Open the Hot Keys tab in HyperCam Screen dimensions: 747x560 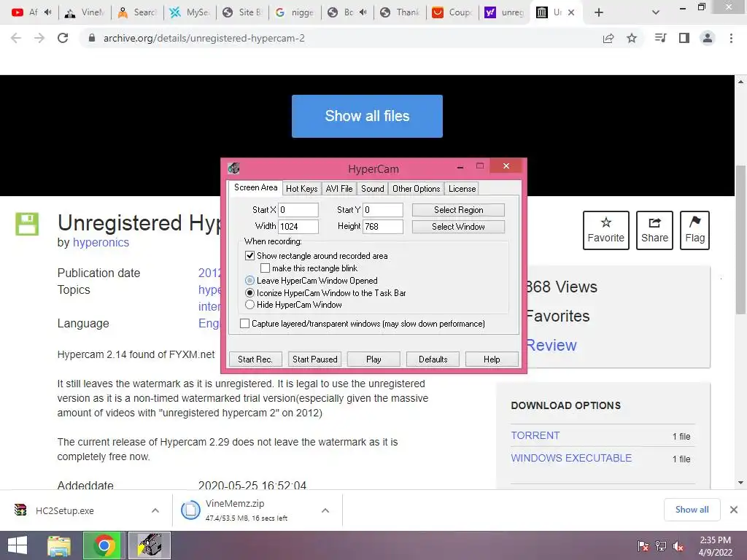[301, 189]
